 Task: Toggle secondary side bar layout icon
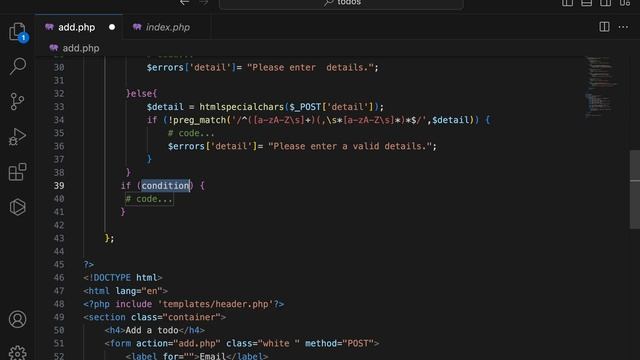(x=606, y=3)
